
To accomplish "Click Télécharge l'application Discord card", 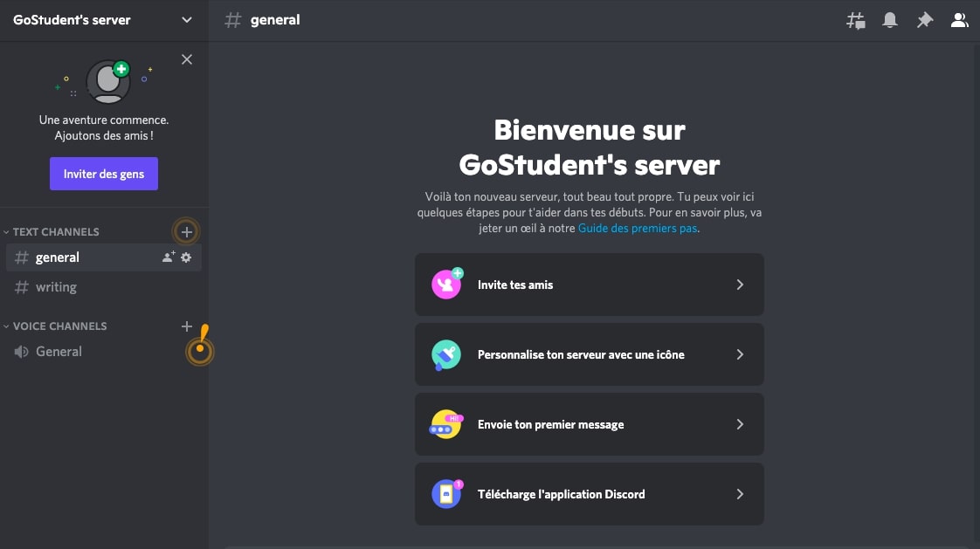I will point(590,494).
